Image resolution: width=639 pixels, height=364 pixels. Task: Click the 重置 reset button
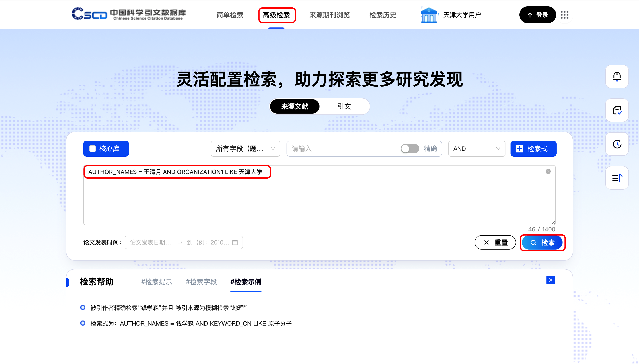(x=495, y=242)
